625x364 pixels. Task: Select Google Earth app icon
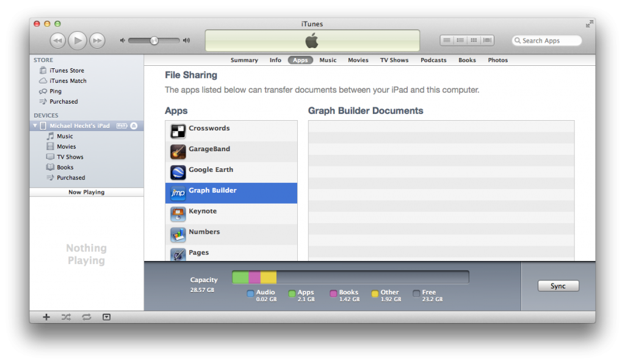coord(178,173)
